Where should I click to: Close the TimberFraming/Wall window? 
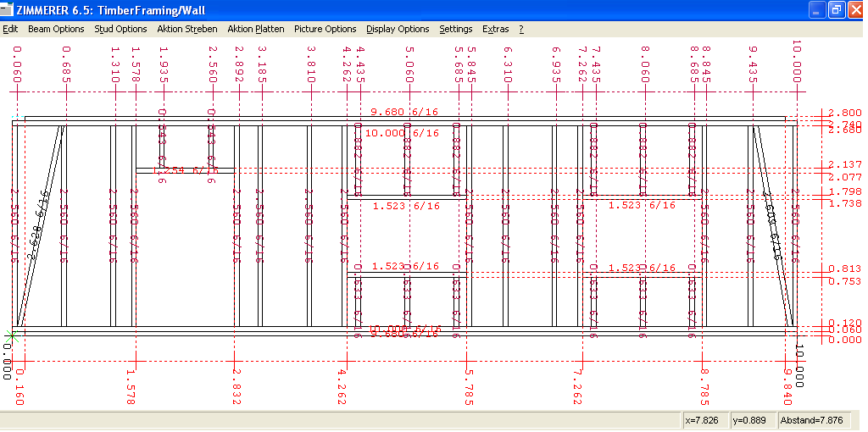[855, 10]
